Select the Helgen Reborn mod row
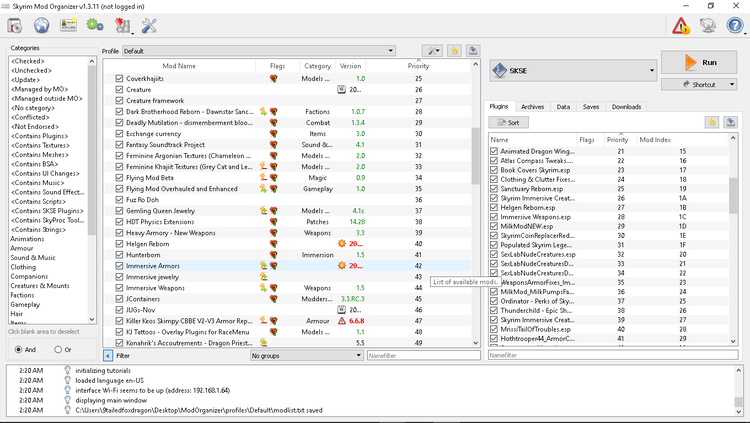The height and width of the screenshot is (423, 750). coord(287,244)
